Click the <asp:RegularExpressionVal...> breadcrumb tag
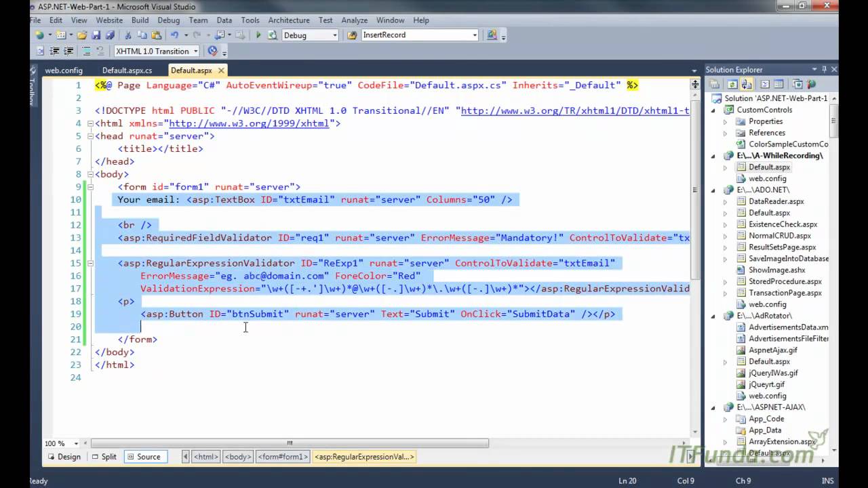The height and width of the screenshot is (488, 868). (364, 457)
